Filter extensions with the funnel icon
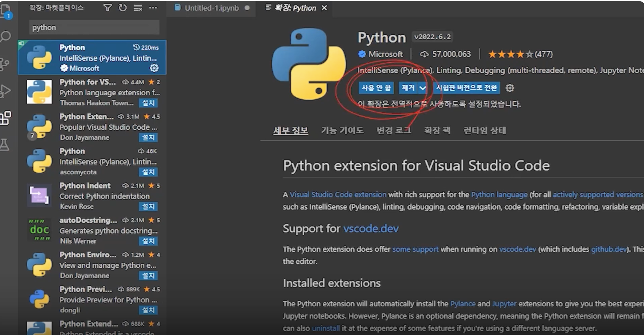This screenshot has width=644, height=335. pyautogui.click(x=108, y=8)
